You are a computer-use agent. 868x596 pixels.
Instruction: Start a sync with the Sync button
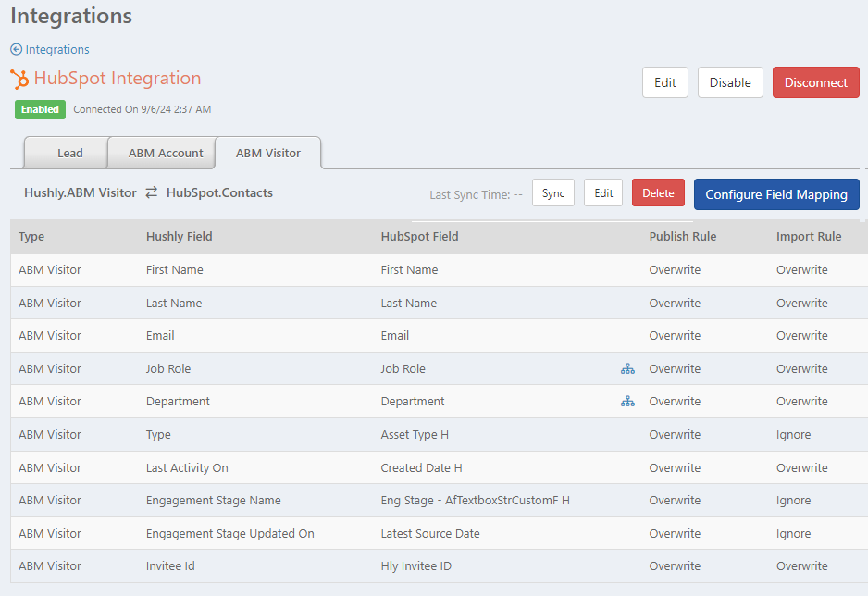(553, 192)
